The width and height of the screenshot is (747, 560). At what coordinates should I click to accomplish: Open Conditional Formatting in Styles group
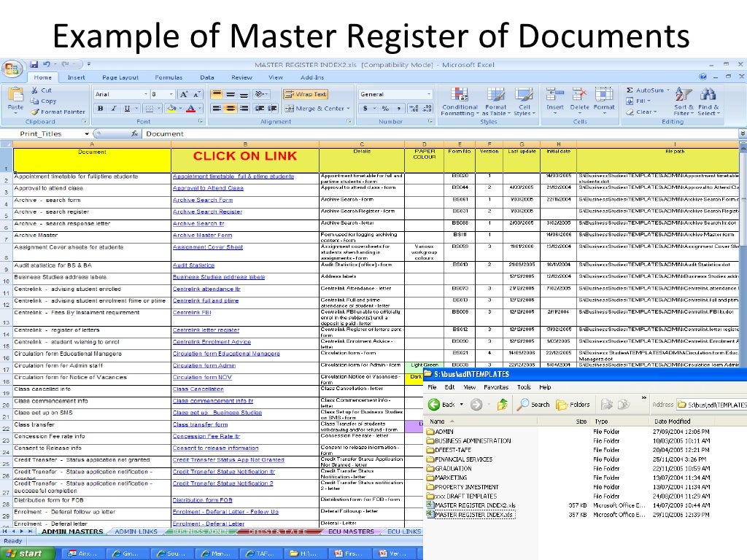[460, 101]
